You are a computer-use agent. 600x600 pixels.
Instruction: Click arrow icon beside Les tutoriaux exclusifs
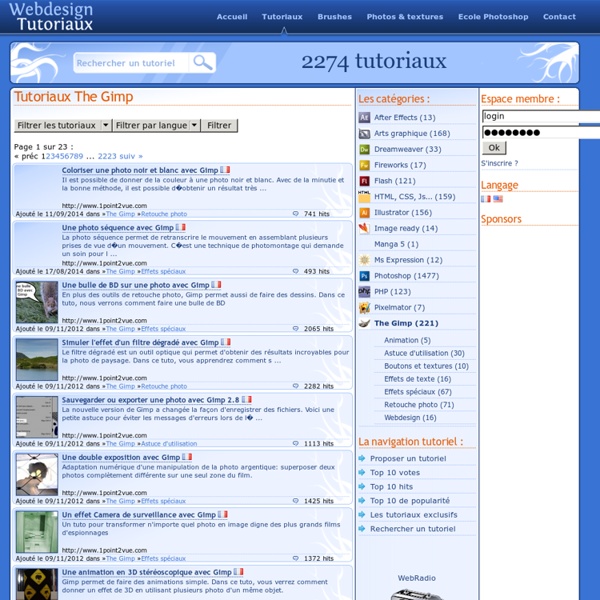(362, 515)
